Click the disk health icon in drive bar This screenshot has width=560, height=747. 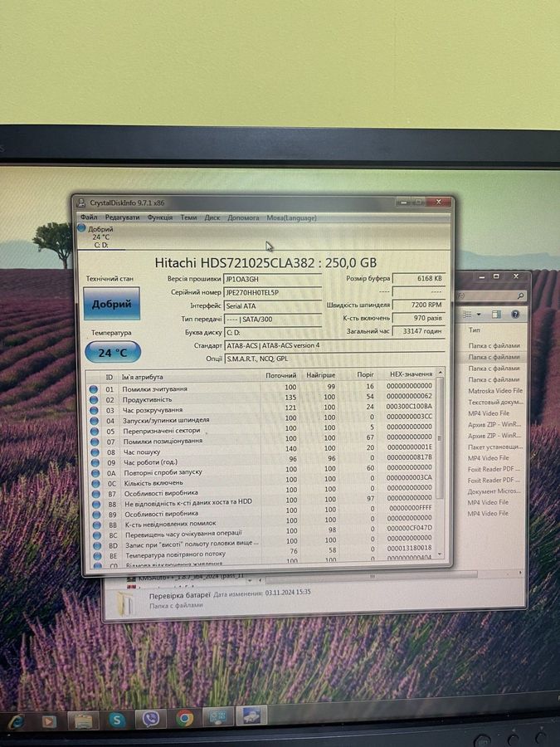point(82,228)
